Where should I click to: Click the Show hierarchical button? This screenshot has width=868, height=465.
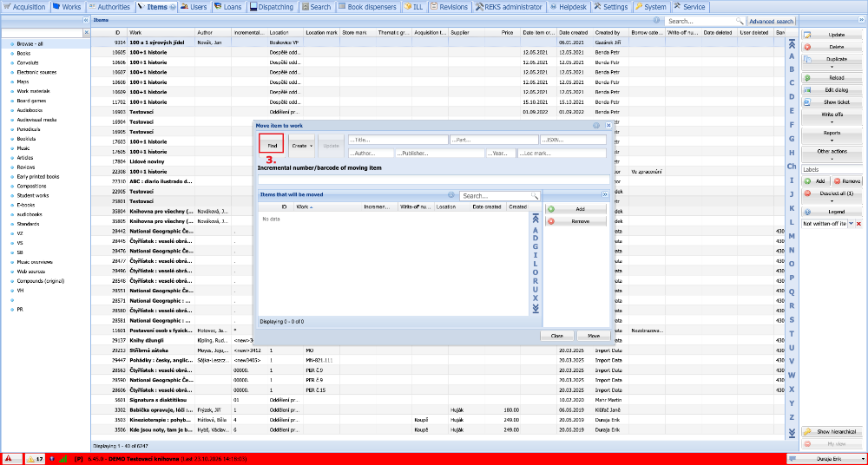832,432
